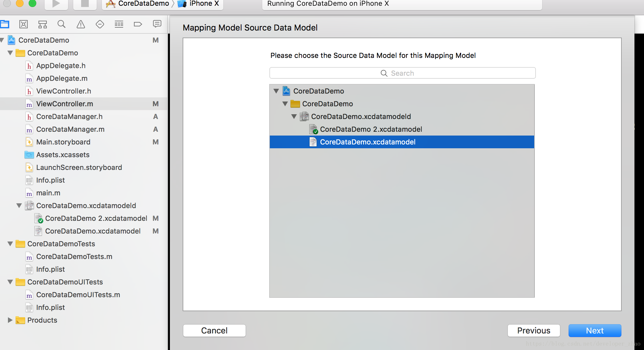The image size is (644, 350).
Task: Select CoreDataDemo.xcdatamodeld row in the dialog
Action: pos(402,116)
